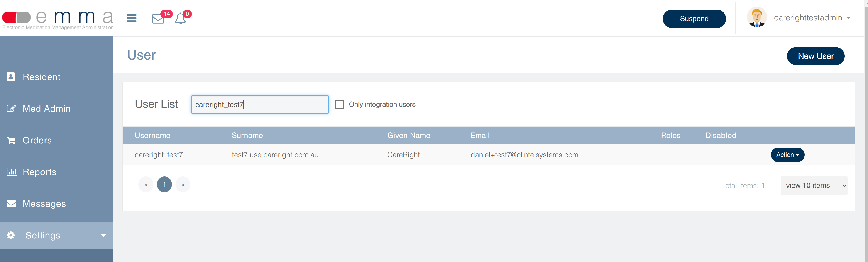Open the Action dropdown for careright_test7
This screenshot has width=868, height=262.
point(787,155)
